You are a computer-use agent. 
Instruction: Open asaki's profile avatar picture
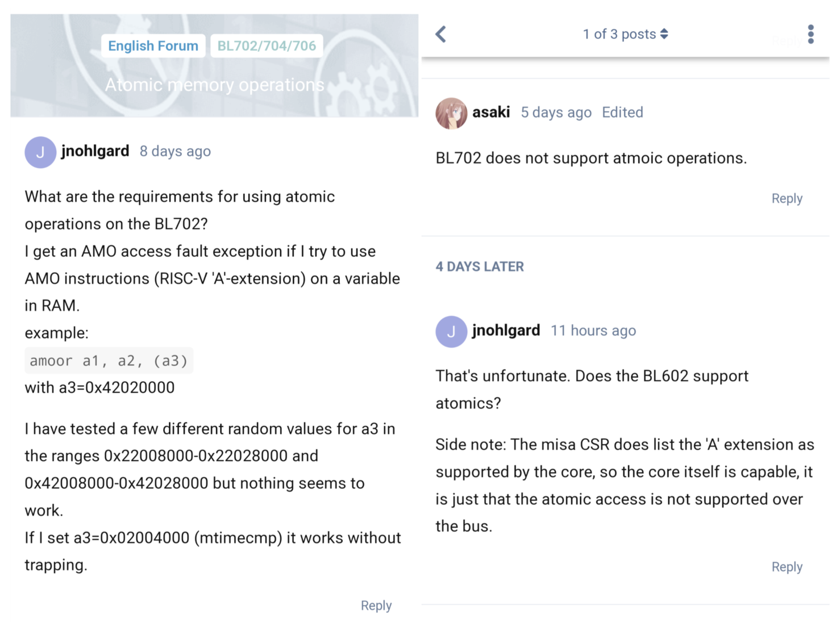[x=451, y=113]
